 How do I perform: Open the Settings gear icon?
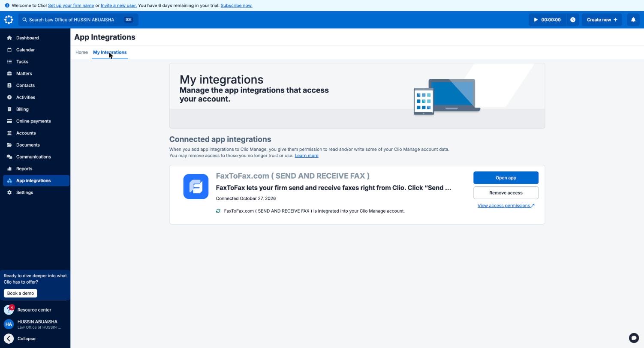point(9,192)
